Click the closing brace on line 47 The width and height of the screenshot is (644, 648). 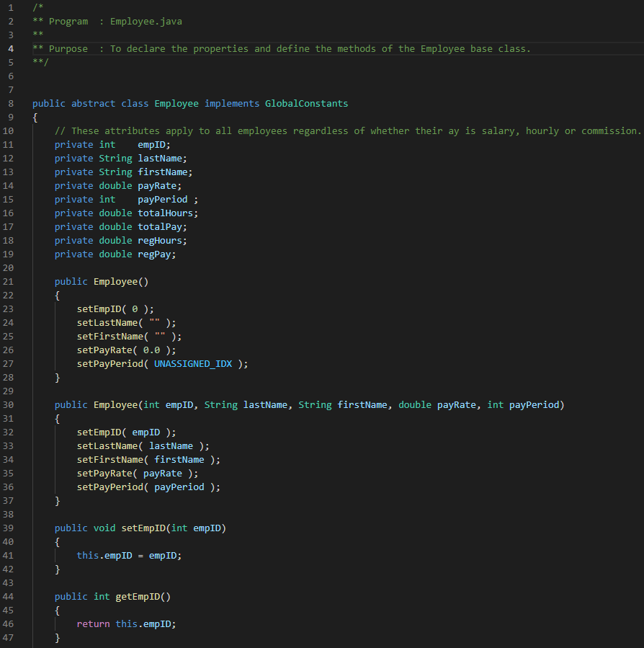point(57,637)
